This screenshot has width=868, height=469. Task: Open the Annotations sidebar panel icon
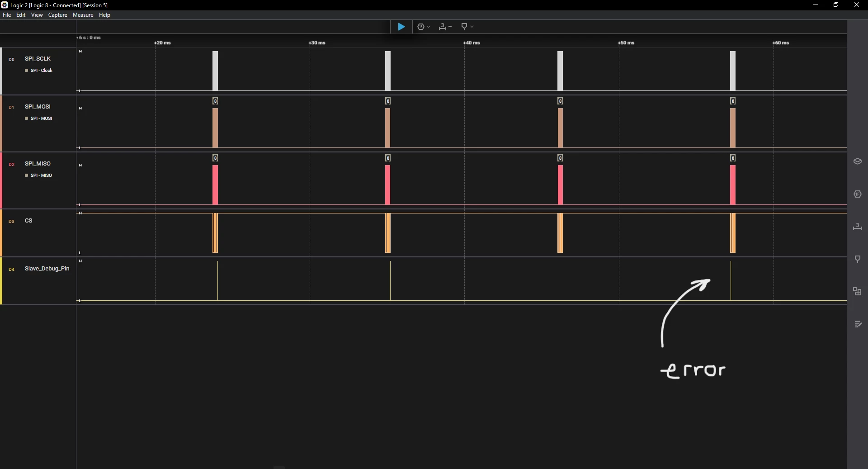pos(857,259)
